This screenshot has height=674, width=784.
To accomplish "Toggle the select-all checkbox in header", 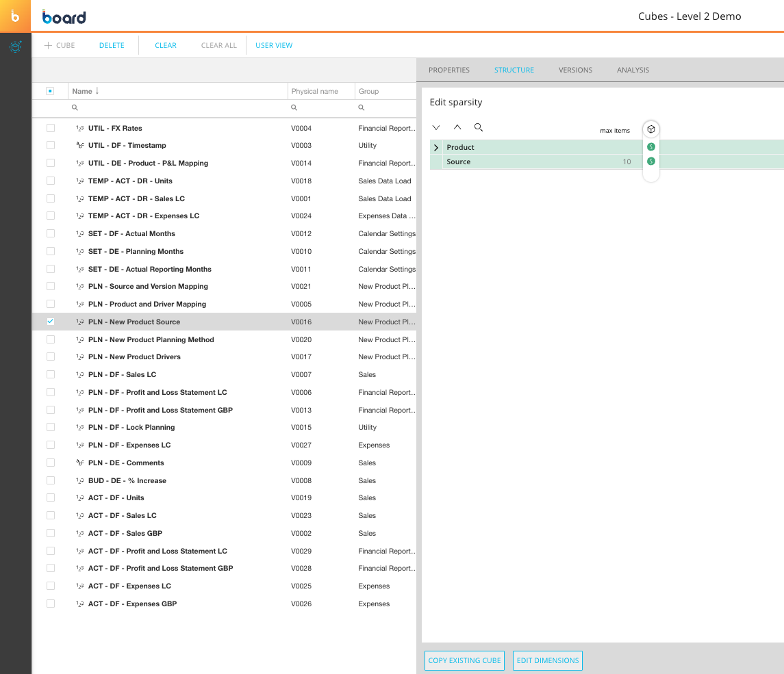I will [x=50, y=91].
